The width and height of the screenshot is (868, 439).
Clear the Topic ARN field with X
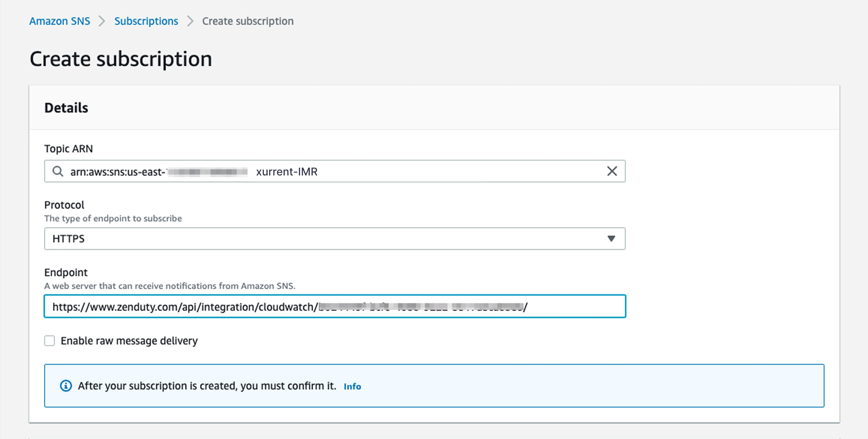point(612,171)
